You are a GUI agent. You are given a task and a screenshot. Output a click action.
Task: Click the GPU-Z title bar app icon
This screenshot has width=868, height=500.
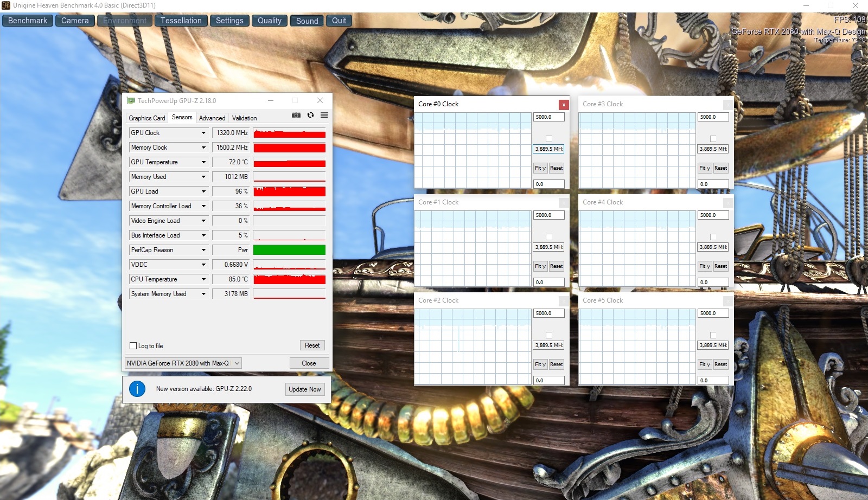(131, 101)
